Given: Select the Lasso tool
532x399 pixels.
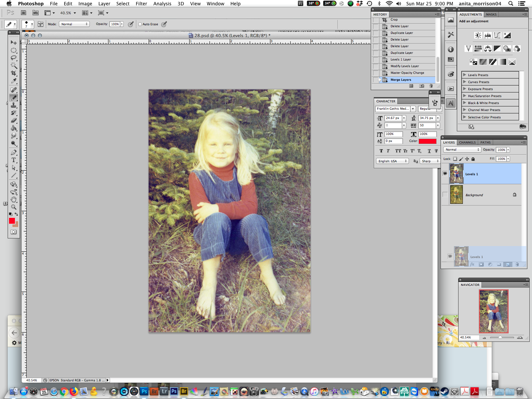Looking at the screenshot, I should (x=14, y=58).
